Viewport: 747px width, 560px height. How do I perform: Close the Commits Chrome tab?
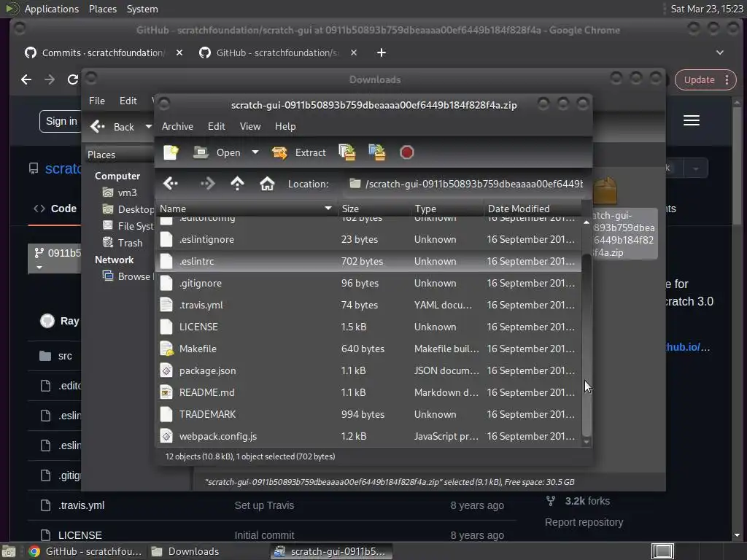point(179,52)
